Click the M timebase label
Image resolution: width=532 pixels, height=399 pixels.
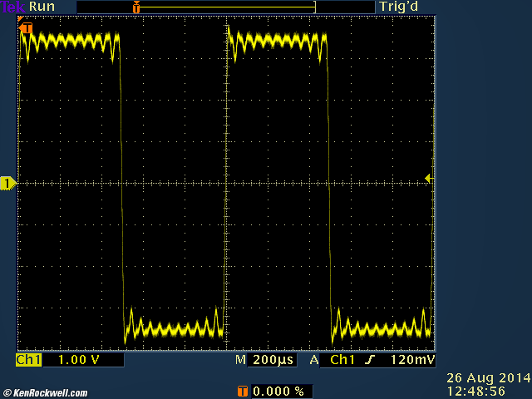tap(240, 360)
